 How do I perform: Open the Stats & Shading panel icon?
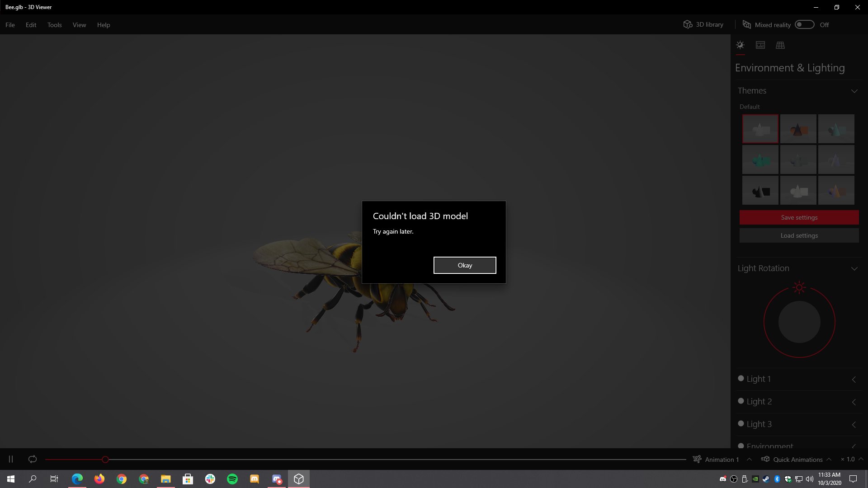[760, 45]
